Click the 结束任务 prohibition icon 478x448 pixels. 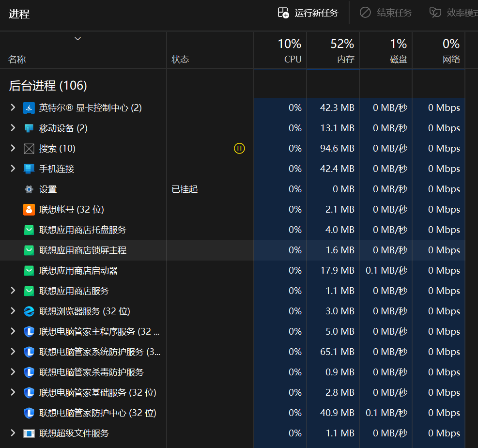tap(365, 13)
